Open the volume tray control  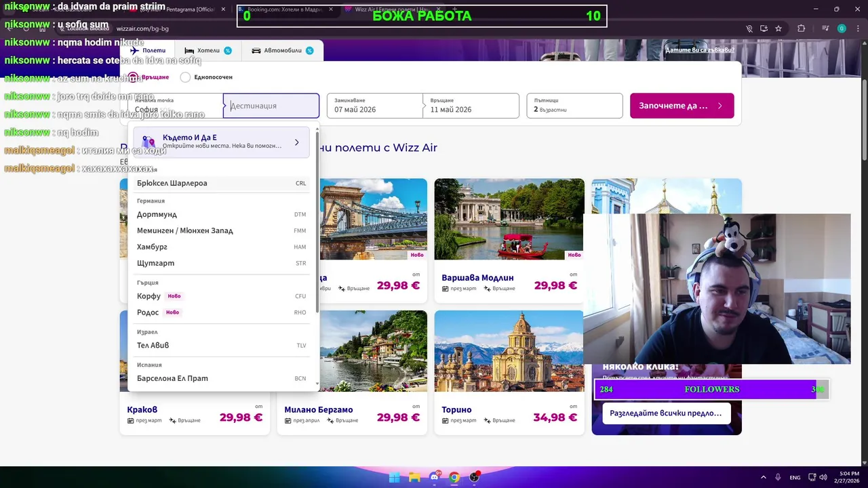[x=823, y=477]
